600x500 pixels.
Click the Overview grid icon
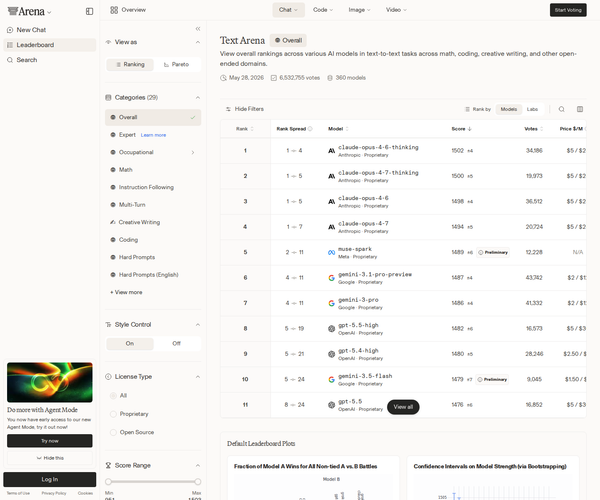point(114,10)
